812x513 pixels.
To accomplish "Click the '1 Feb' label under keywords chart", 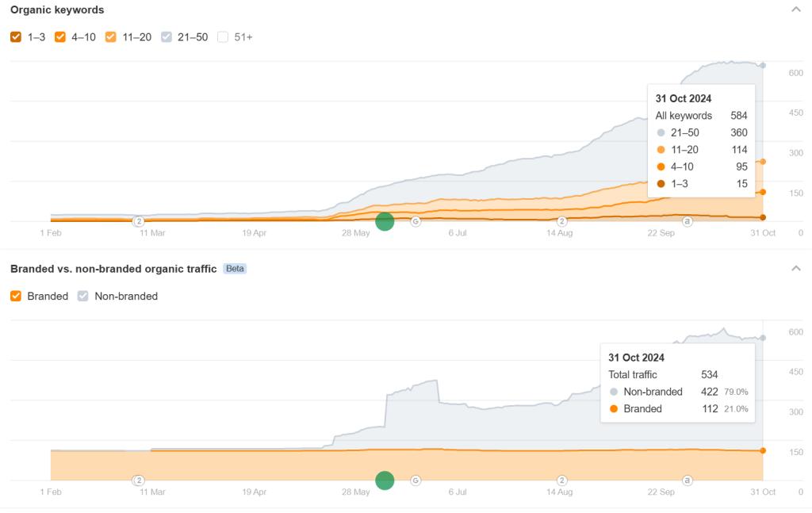I will click(x=51, y=233).
